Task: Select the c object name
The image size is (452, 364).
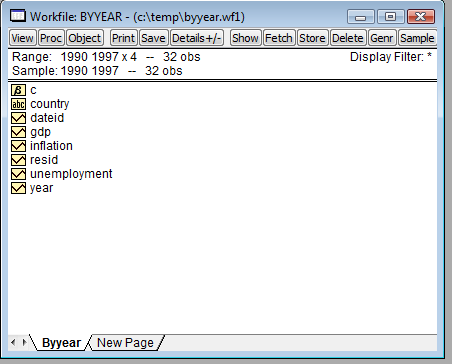Action: tap(33, 90)
